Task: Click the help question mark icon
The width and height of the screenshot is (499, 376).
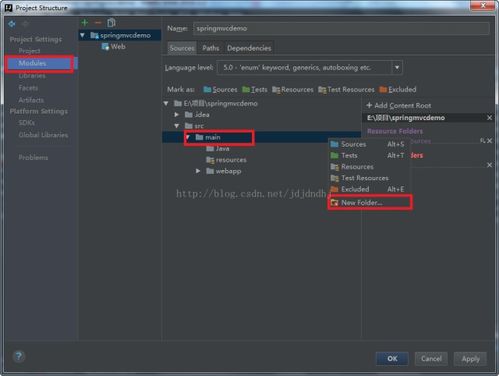Action: coord(19,357)
